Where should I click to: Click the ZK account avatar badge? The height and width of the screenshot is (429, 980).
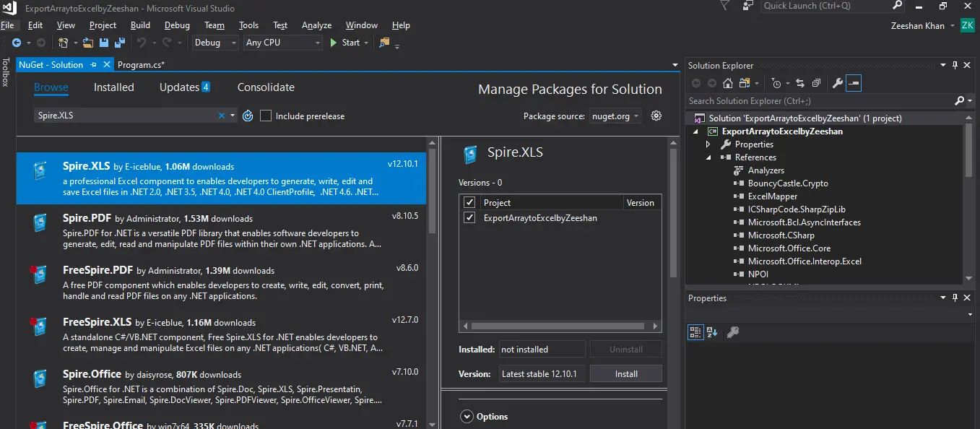[x=967, y=25]
